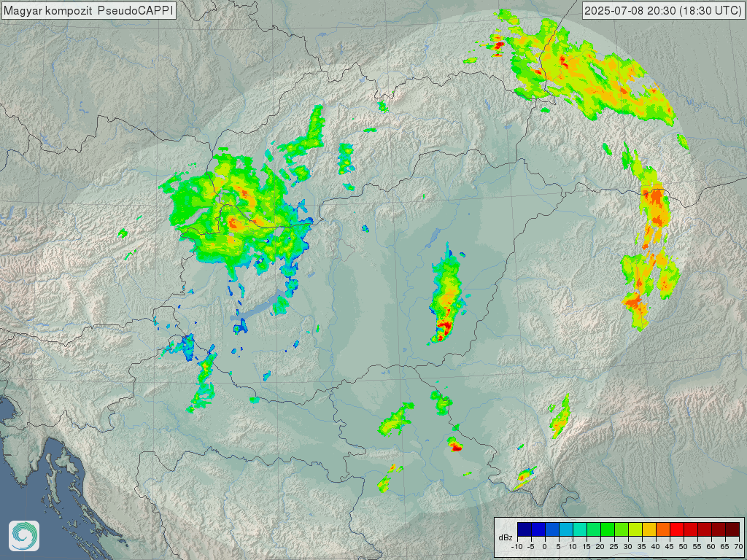
Task: Click the -10 scale value in legend
Action: pos(517,547)
